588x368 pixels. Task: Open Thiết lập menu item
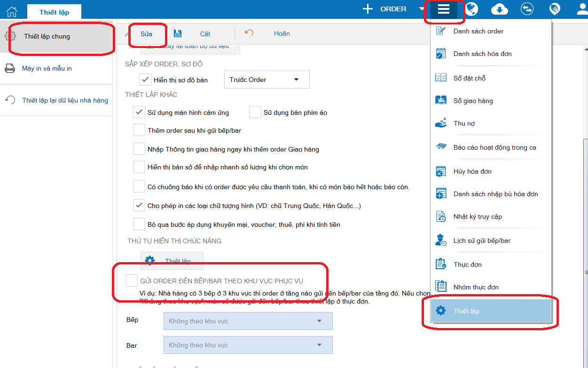tap(491, 311)
